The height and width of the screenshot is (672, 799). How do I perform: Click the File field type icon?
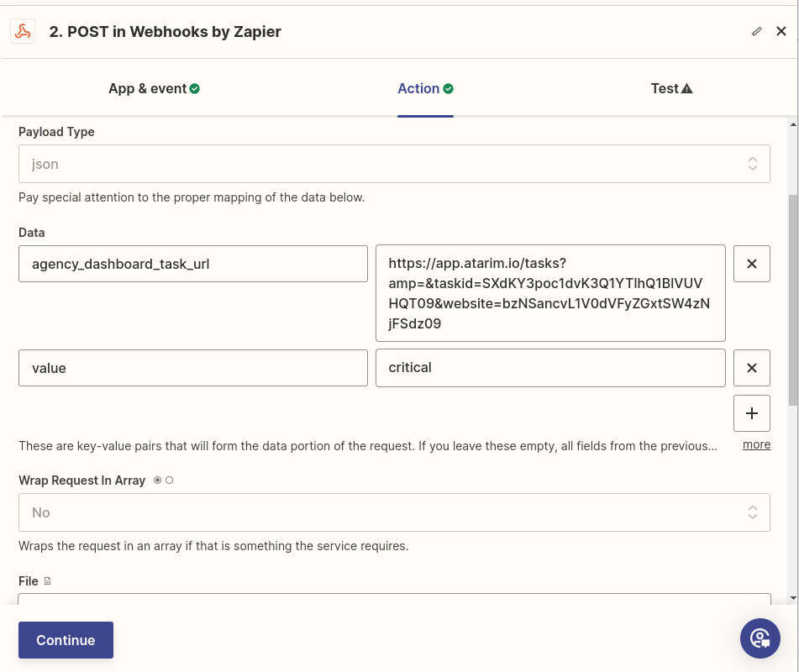(x=47, y=581)
